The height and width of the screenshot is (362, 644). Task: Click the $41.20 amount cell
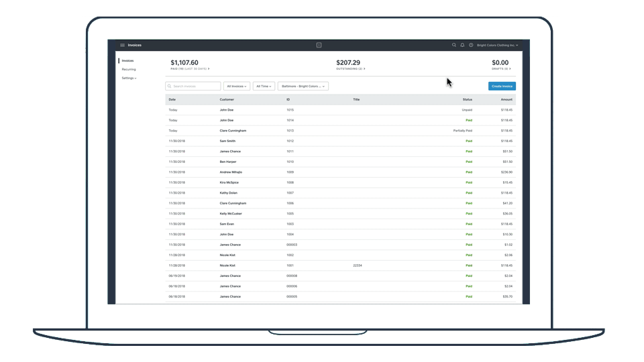pyautogui.click(x=507, y=203)
